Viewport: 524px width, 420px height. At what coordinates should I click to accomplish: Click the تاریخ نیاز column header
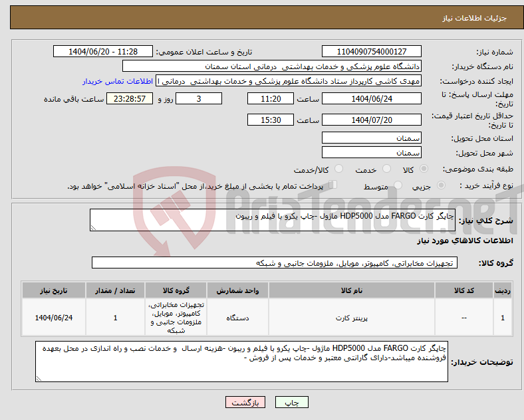54,290
